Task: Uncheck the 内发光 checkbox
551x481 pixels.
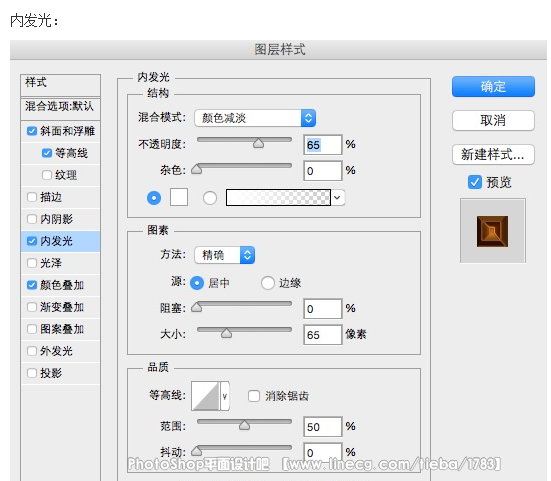Action: click(x=32, y=241)
